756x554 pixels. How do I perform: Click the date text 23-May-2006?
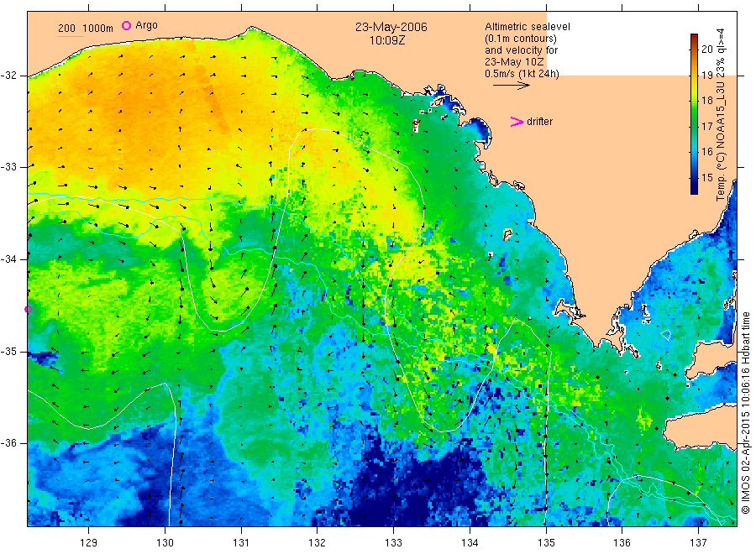391,27
